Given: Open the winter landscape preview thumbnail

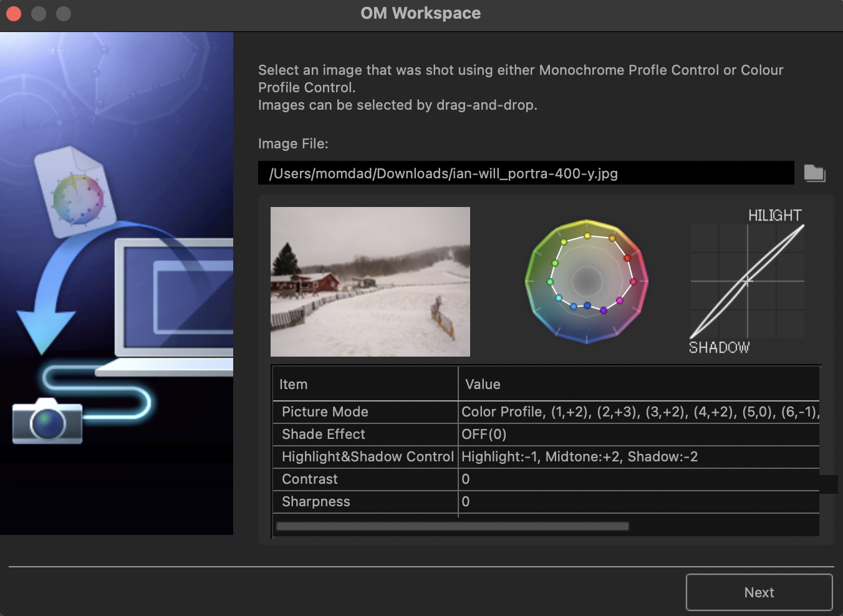Looking at the screenshot, I should pyautogui.click(x=370, y=281).
